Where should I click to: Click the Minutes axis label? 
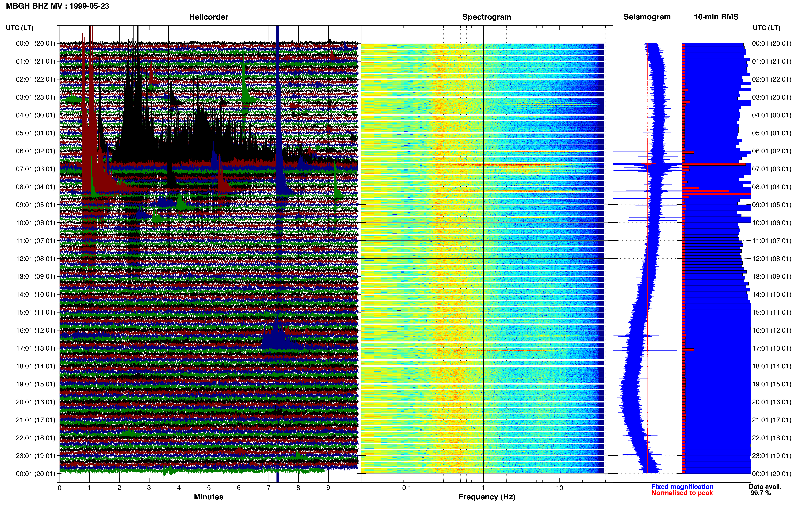(x=209, y=497)
